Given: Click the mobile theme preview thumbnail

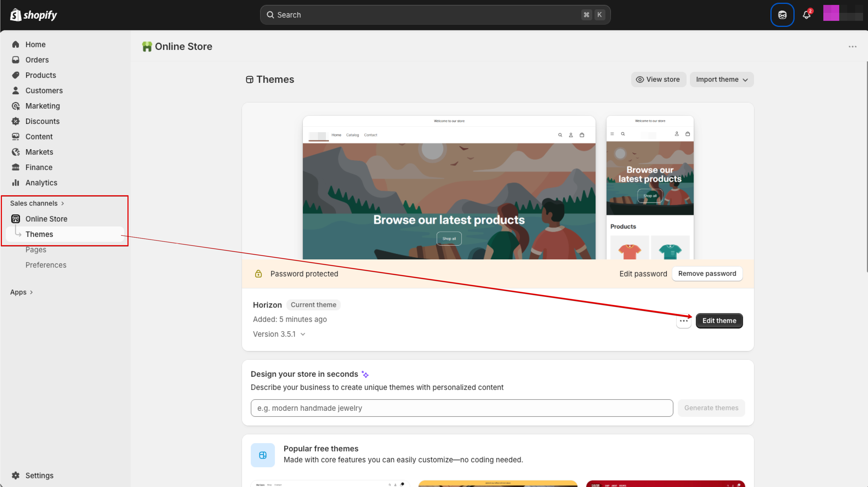Looking at the screenshot, I should (x=650, y=188).
